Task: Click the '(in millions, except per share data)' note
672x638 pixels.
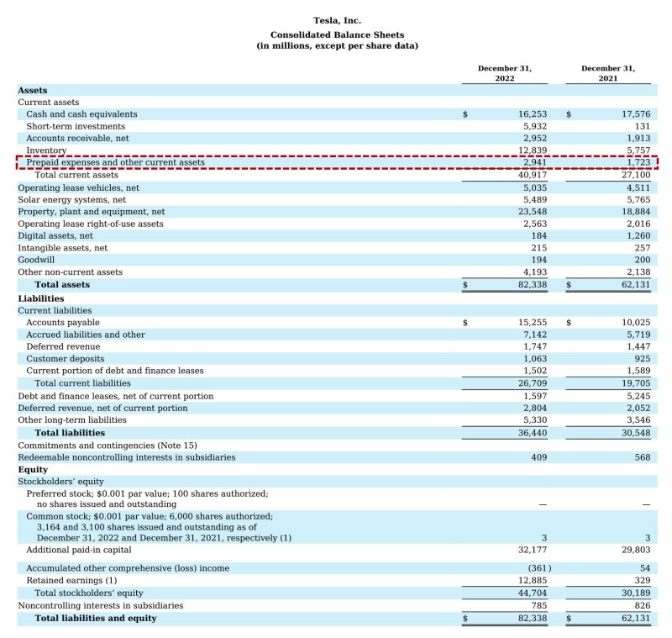Action: (x=337, y=46)
